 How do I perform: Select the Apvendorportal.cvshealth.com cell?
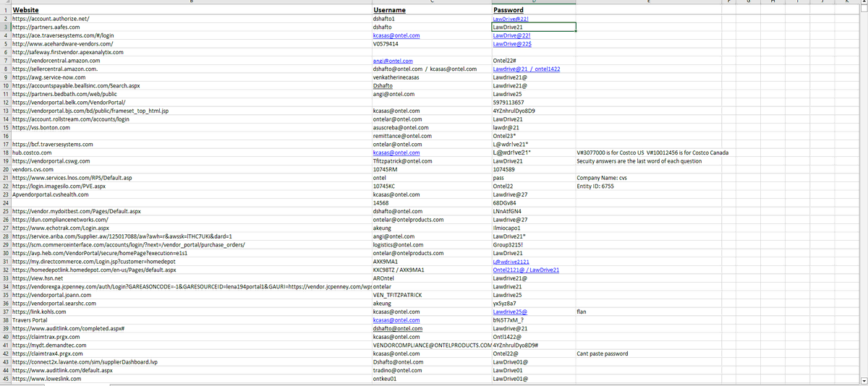(x=191, y=194)
